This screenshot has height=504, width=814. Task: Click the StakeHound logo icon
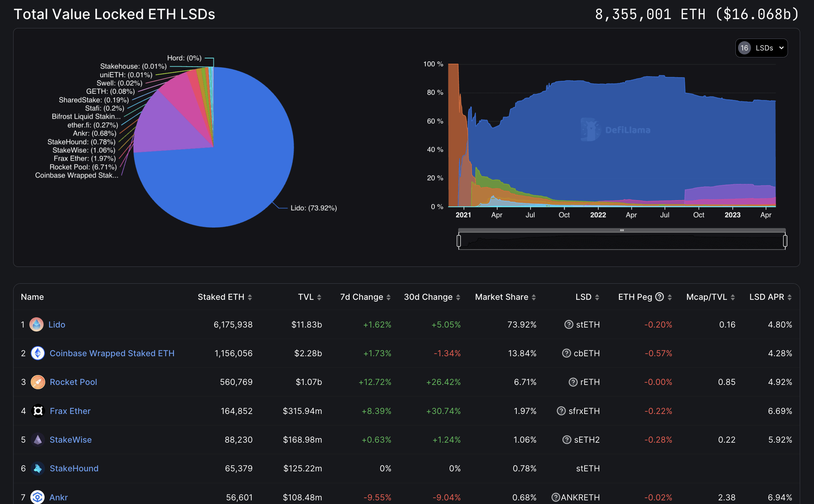[x=38, y=468]
